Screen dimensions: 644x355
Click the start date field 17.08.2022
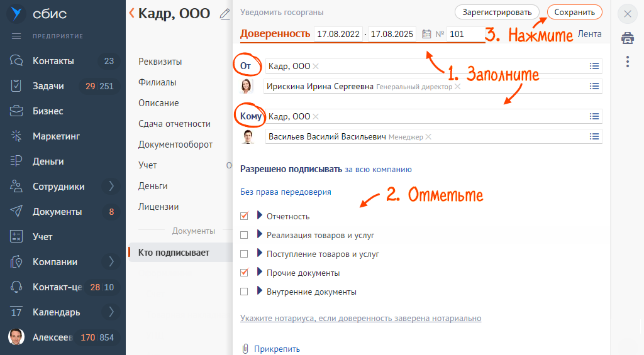point(338,34)
